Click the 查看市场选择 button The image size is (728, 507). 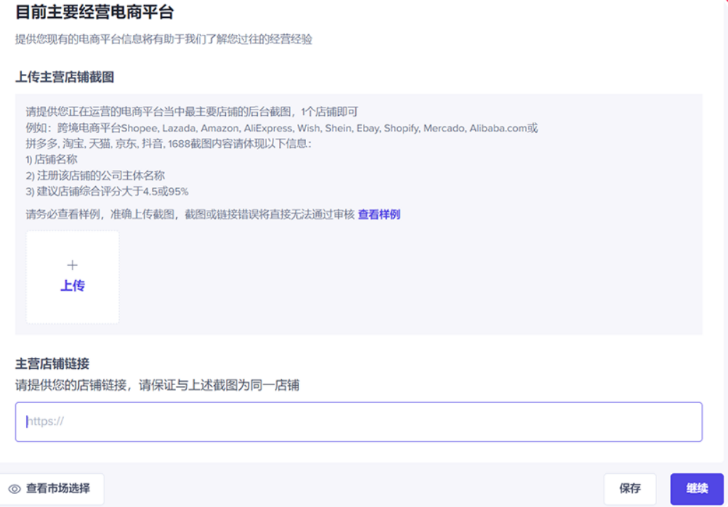pyautogui.click(x=51, y=488)
